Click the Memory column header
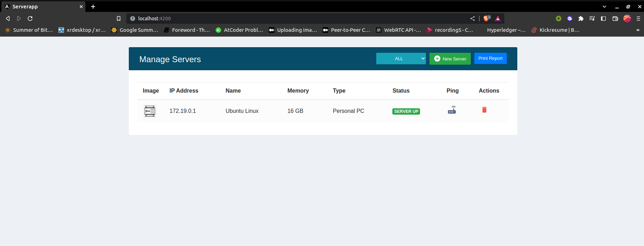Screen dimensions: 644x246 298,91
